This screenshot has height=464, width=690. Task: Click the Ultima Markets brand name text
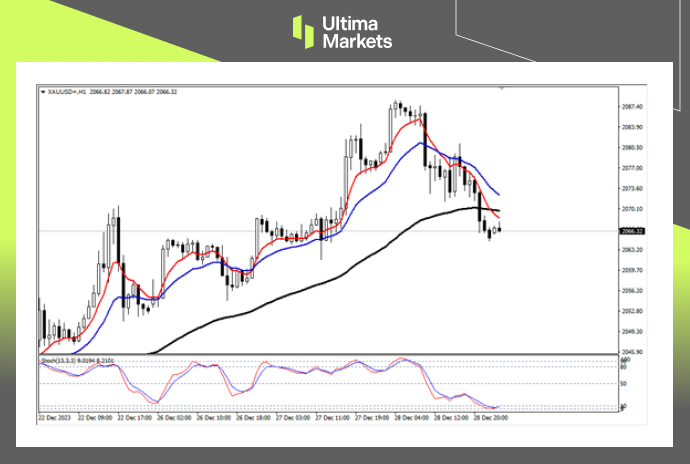tap(356, 32)
